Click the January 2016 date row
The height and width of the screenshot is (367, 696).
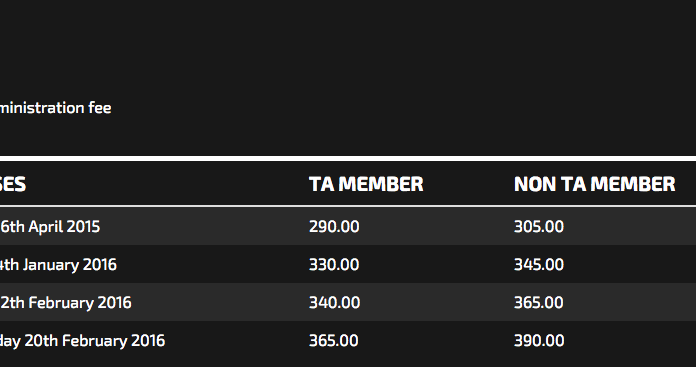(348, 264)
